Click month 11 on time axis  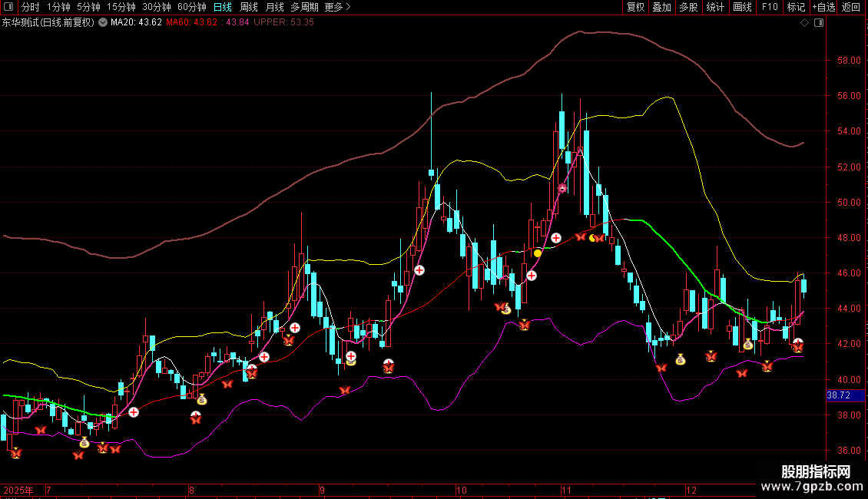(566, 490)
